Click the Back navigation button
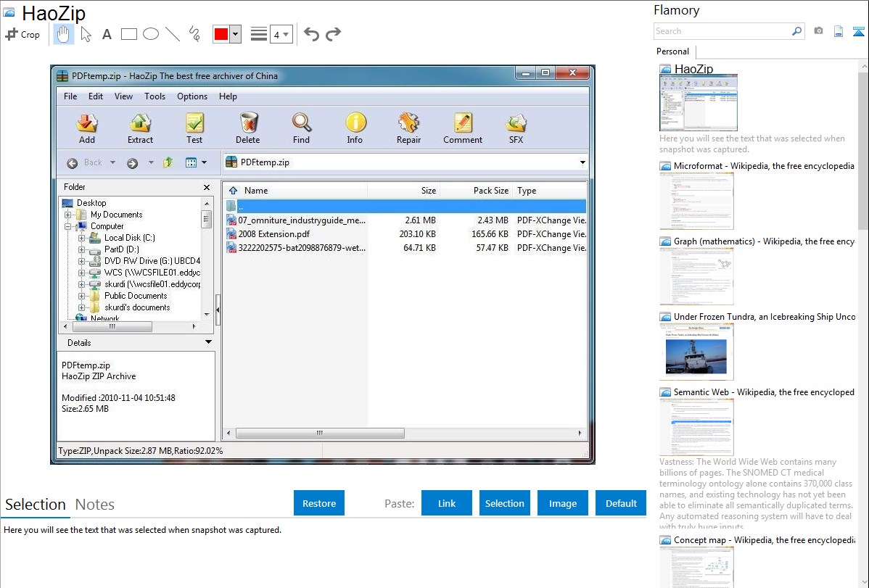The width and height of the screenshot is (869, 588). point(84,163)
